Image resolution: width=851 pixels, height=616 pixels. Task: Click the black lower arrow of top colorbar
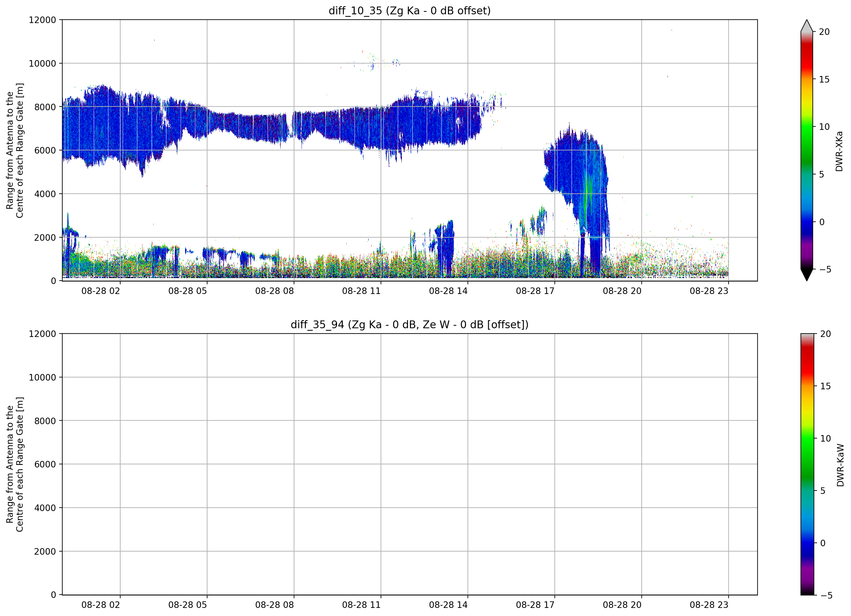click(x=807, y=275)
